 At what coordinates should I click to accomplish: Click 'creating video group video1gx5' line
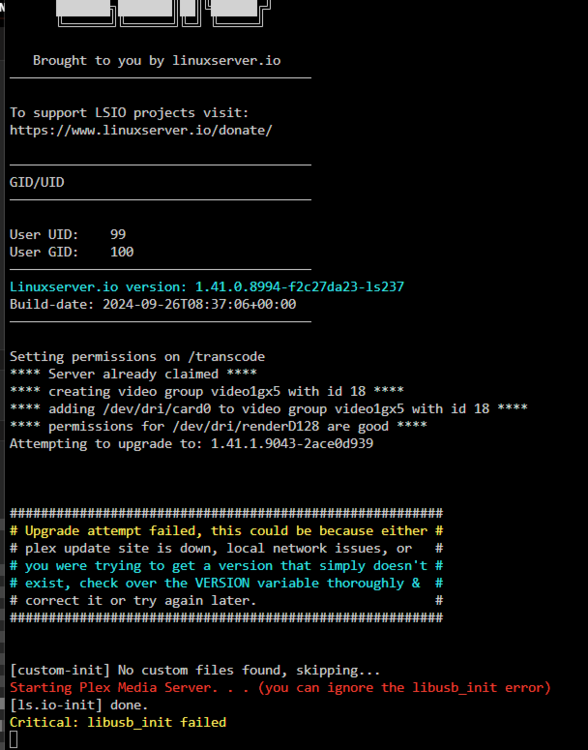207,391
